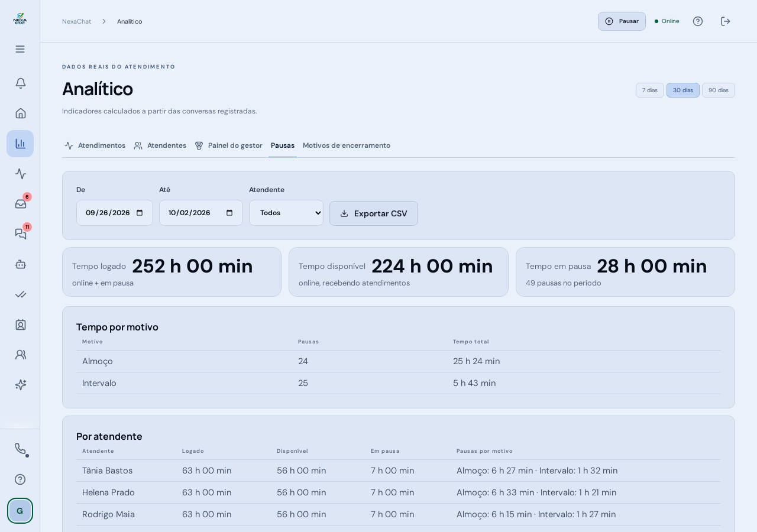Click the 49 pausas no período text
The height and width of the screenshot is (532, 757).
pyautogui.click(x=564, y=283)
